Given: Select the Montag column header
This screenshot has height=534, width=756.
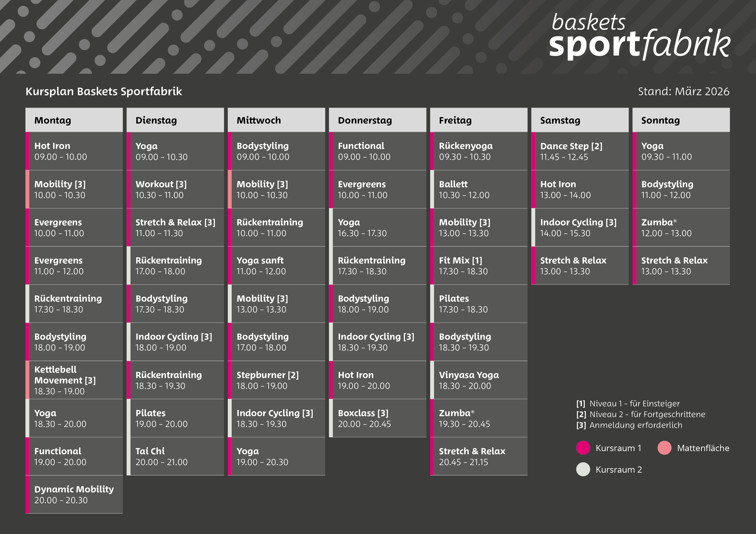Looking at the screenshot, I should (74, 120).
